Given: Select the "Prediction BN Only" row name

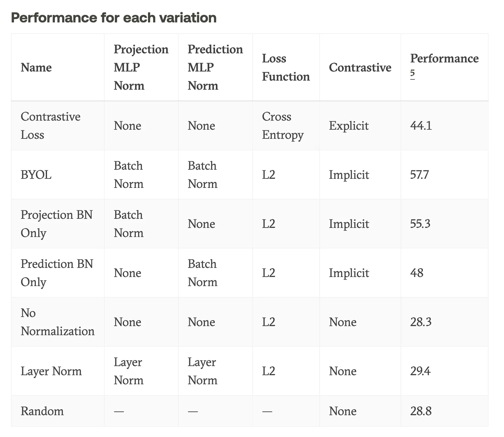Looking at the screenshot, I should tap(57, 273).
